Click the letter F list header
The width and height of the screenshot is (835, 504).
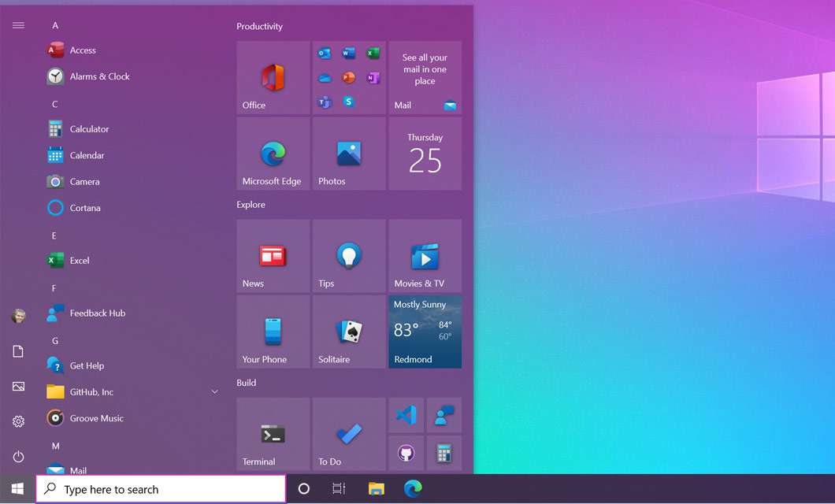54,288
